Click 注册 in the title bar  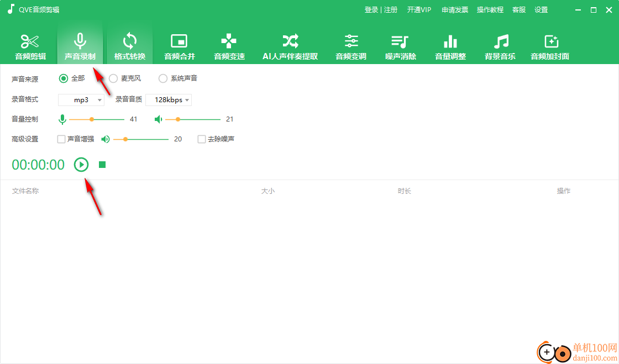pos(391,10)
